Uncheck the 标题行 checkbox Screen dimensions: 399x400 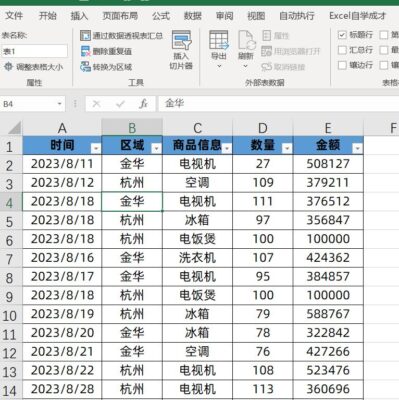(x=342, y=35)
